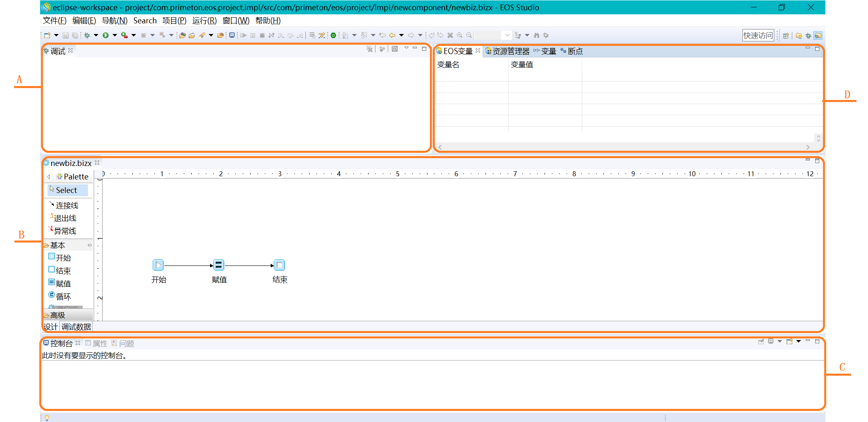Switch to the 调试数据 editor tab
Image resolution: width=868 pixels, height=422 pixels.
(76, 327)
